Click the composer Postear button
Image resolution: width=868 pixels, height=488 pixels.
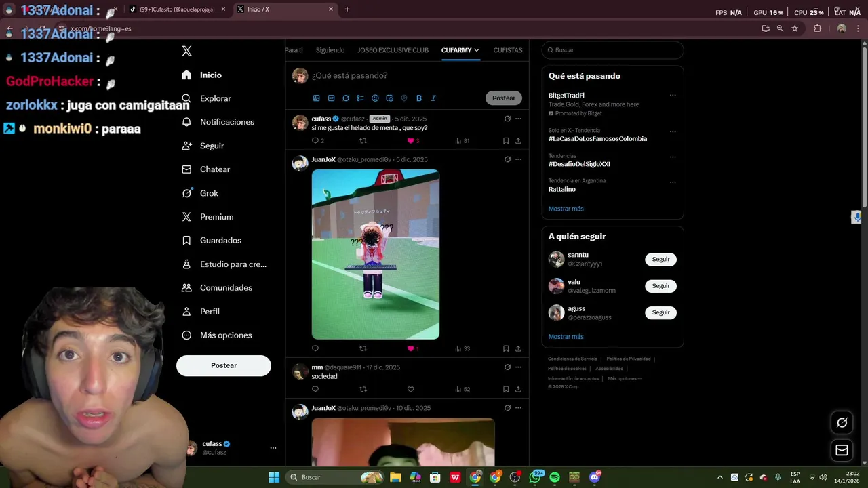[504, 98]
